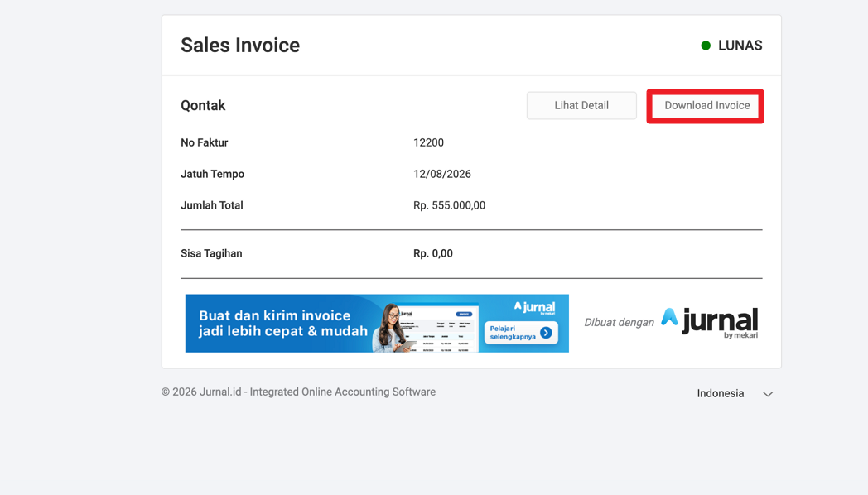Expand language chevron next to Indonesia
Viewport: 868px width, 495px height.
pos(768,394)
